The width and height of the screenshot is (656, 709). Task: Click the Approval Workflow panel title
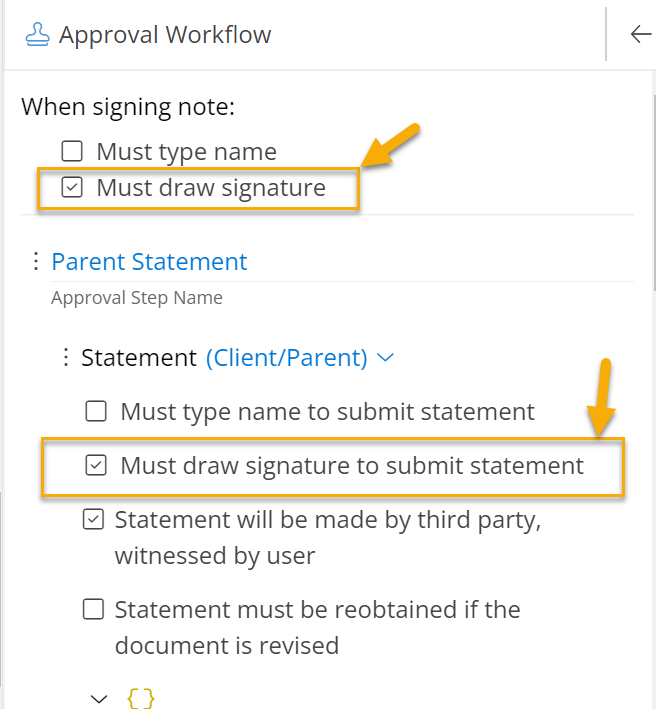coord(165,35)
